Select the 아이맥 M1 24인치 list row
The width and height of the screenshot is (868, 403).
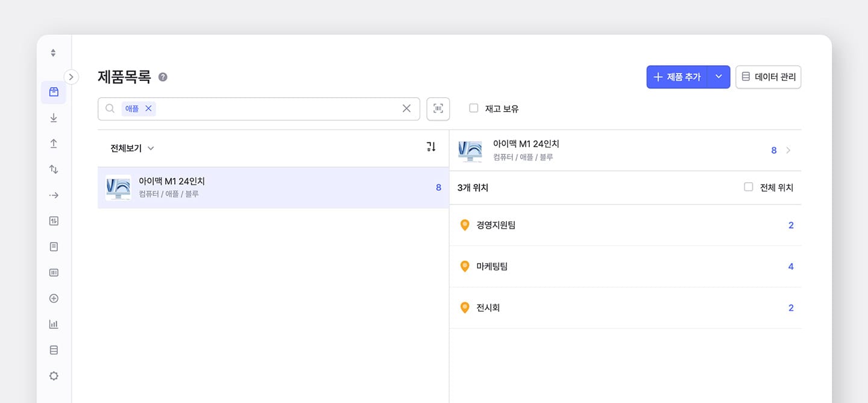point(273,188)
